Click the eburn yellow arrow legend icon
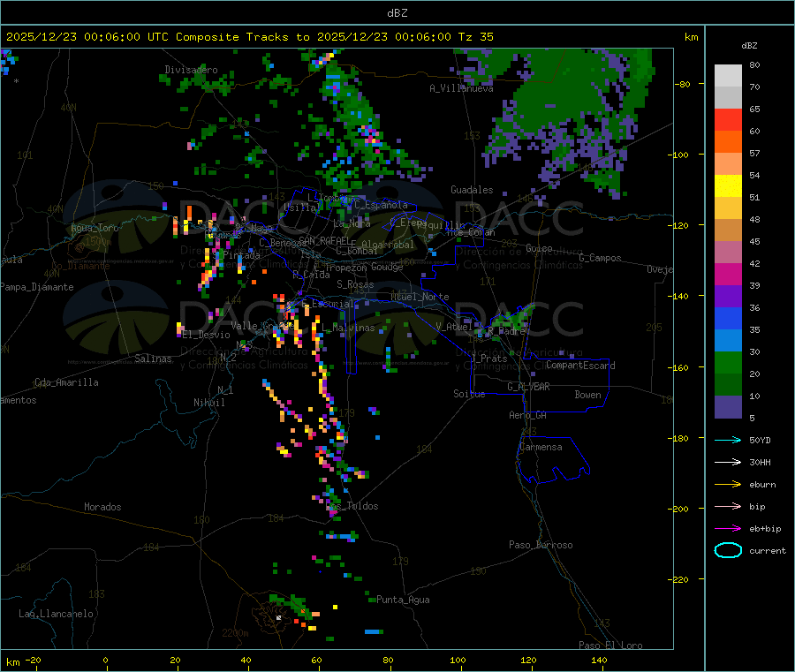This screenshot has height=672, width=795. pos(728,485)
